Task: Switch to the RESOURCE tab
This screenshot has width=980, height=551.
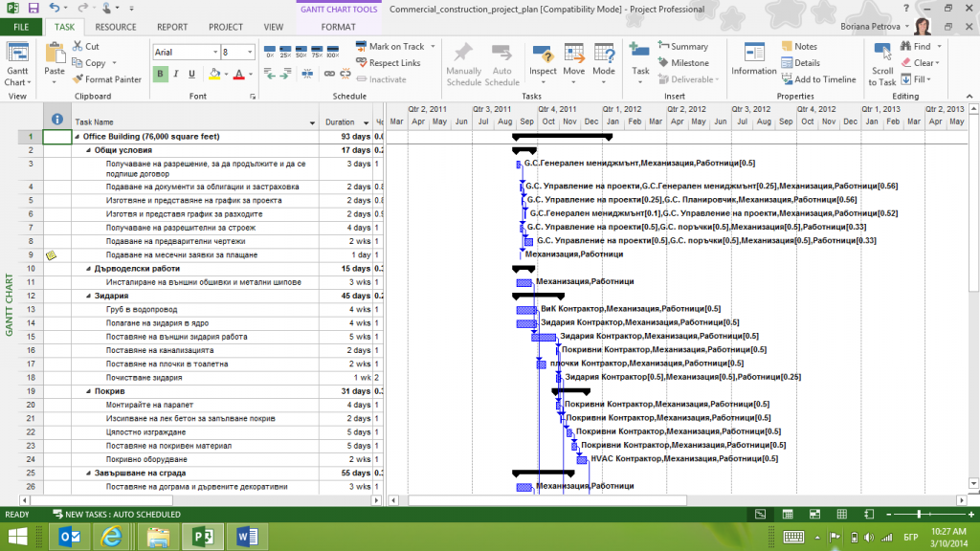Action: pyautogui.click(x=116, y=27)
